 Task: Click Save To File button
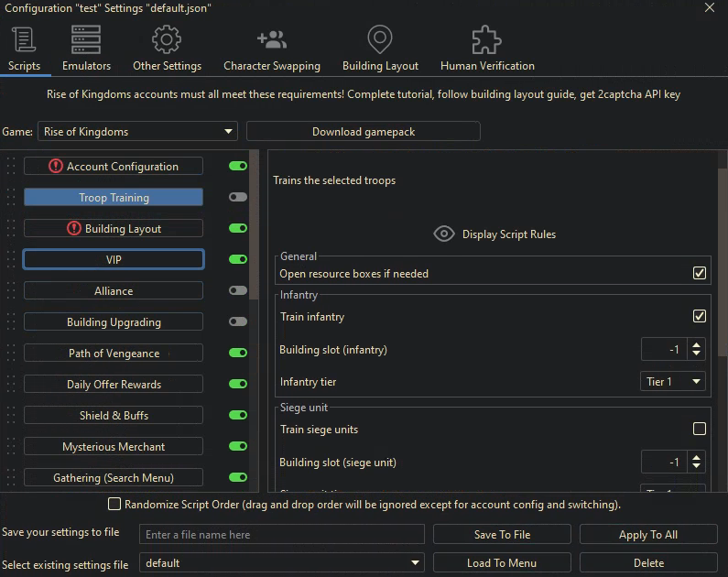point(502,534)
